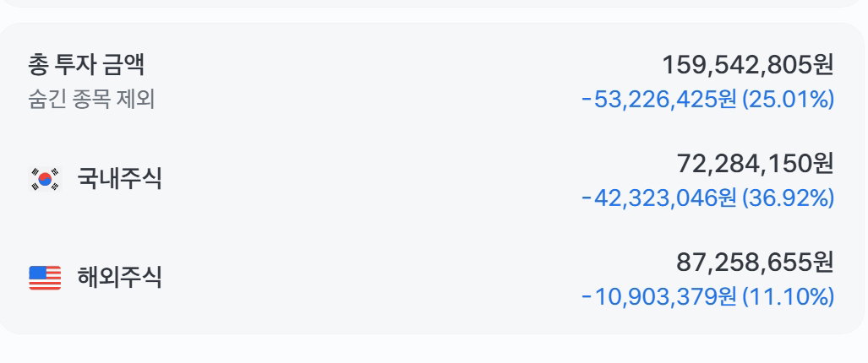The height and width of the screenshot is (363, 868).
Task: Click the 숨긴 종목 제외 subtitle
Action: click(x=91, y=100)
